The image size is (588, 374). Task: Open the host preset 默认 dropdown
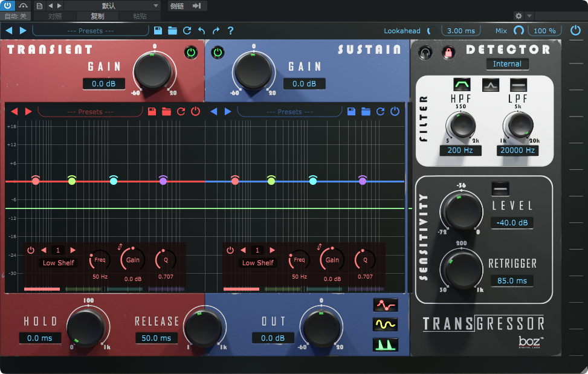(112, 5)
